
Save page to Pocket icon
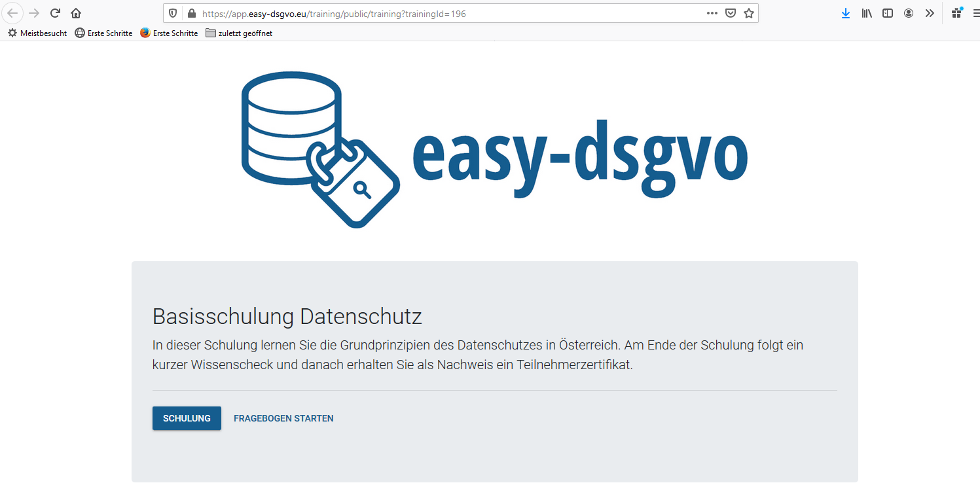731,13
